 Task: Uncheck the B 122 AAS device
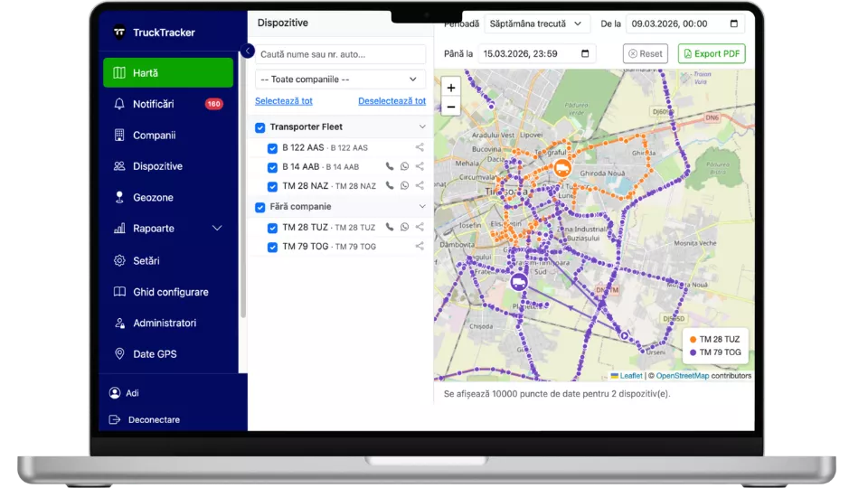(x=272, y=148)
